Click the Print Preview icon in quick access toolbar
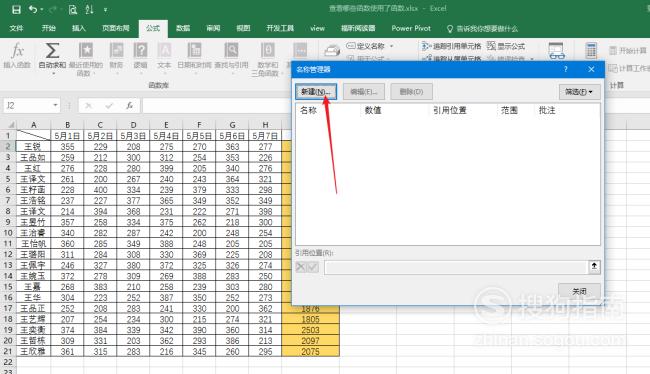 (73, 9)
